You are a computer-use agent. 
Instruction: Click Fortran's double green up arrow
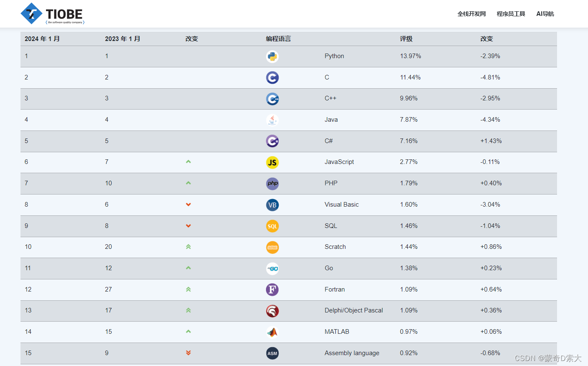tap(188, 289)
